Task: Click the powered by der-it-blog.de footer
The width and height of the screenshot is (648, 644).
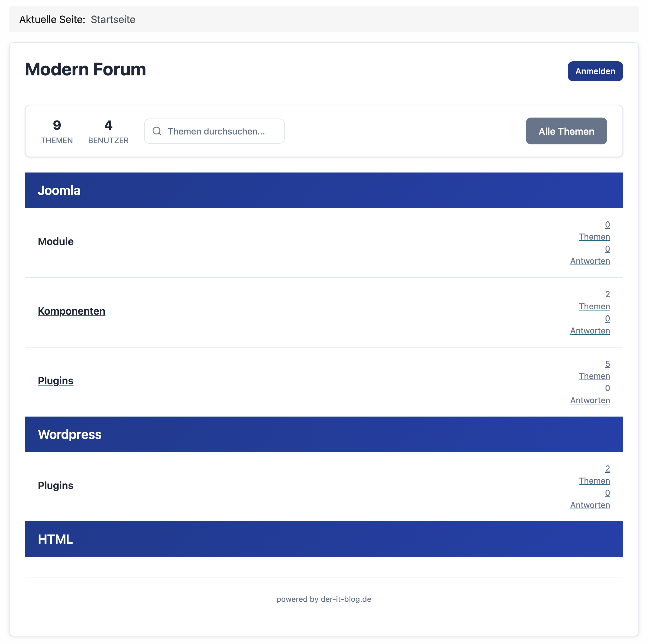Action: [x=324, y=599]
